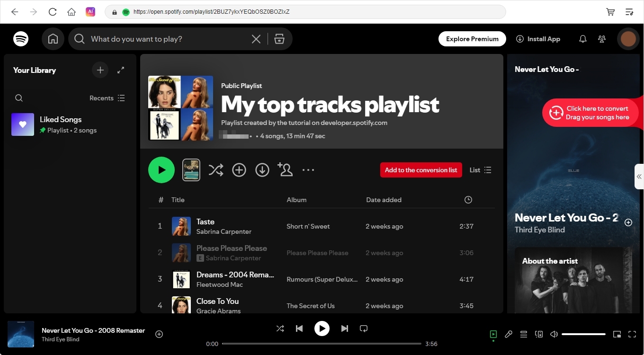Invite collaborators to the playlist
Image resolution: width=644 pixels, height=355 pixels.
[285, 170]
